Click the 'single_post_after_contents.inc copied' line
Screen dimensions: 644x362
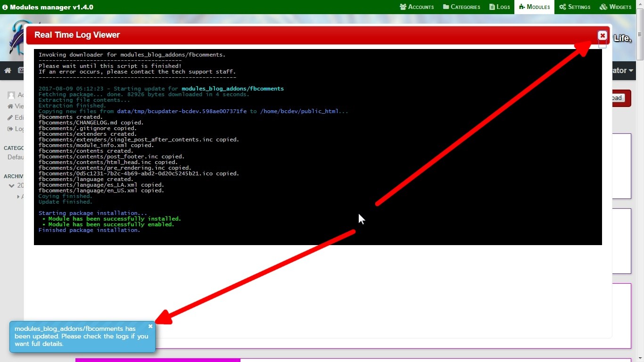pyautogui.click(x=139, y=140)
